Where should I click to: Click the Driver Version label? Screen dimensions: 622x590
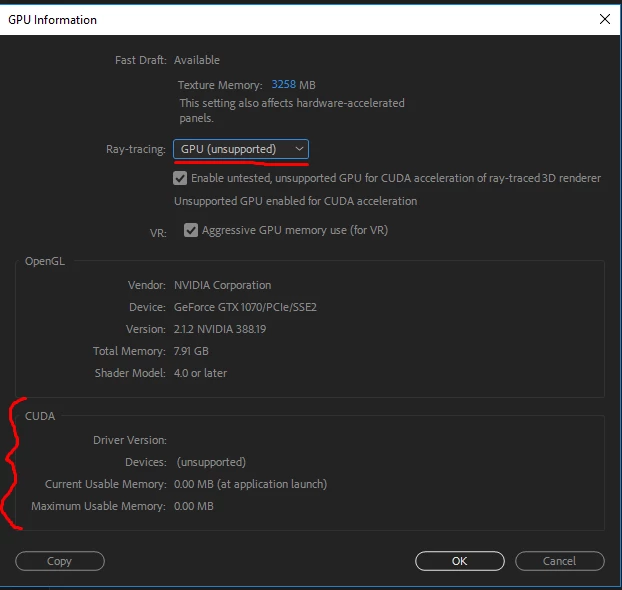[x=130, y=440]
